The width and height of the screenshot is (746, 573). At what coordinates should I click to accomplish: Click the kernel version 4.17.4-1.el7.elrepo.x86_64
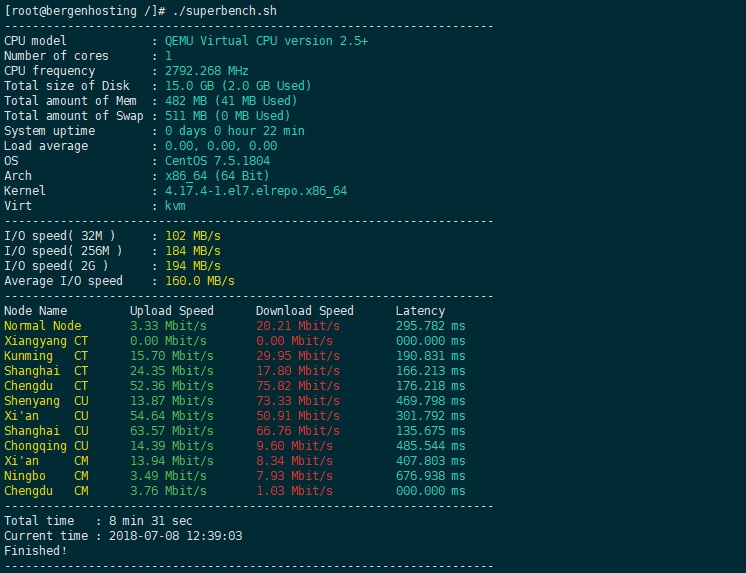click(256, 191)
